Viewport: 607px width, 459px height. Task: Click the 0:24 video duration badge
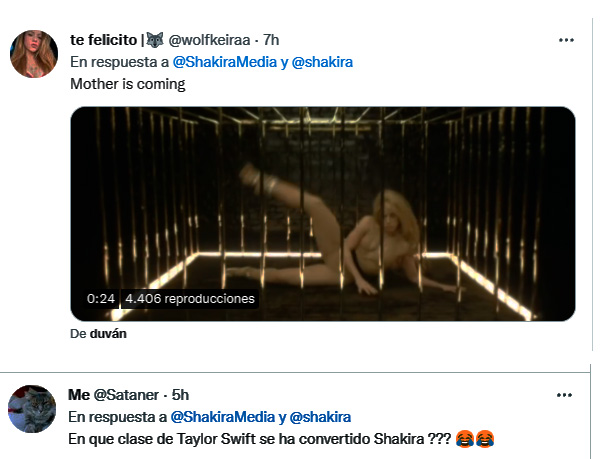tap(101, 299)
